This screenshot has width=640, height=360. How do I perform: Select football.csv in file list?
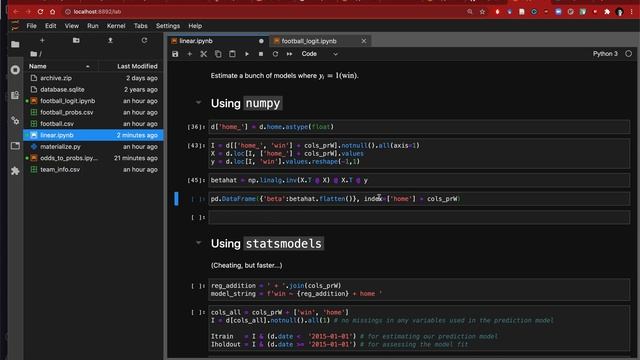(93, 124)
